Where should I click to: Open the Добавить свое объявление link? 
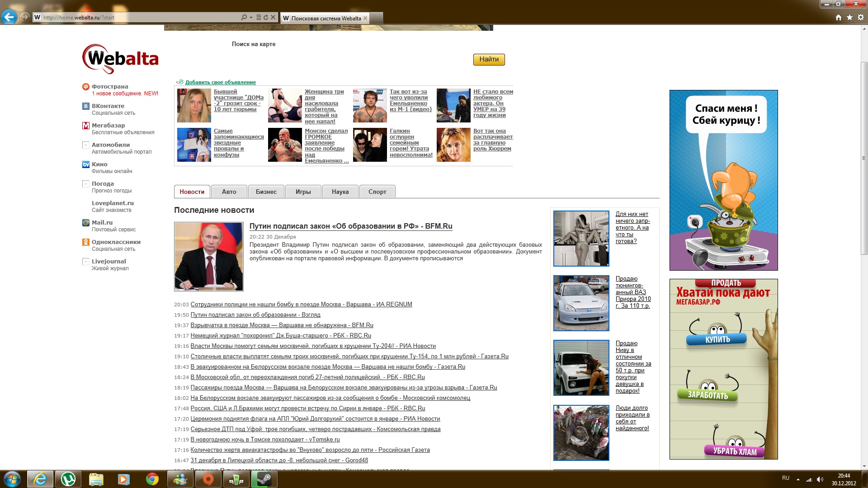[x=220, y=82]
